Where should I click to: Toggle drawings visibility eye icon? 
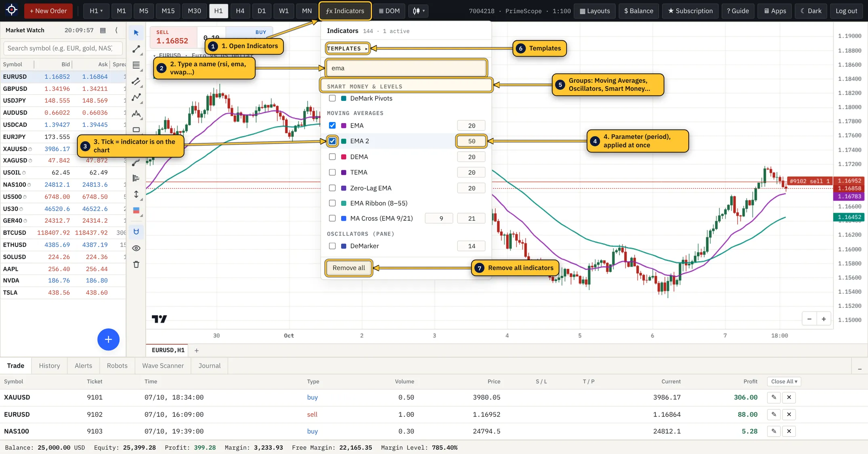(136, 248)
